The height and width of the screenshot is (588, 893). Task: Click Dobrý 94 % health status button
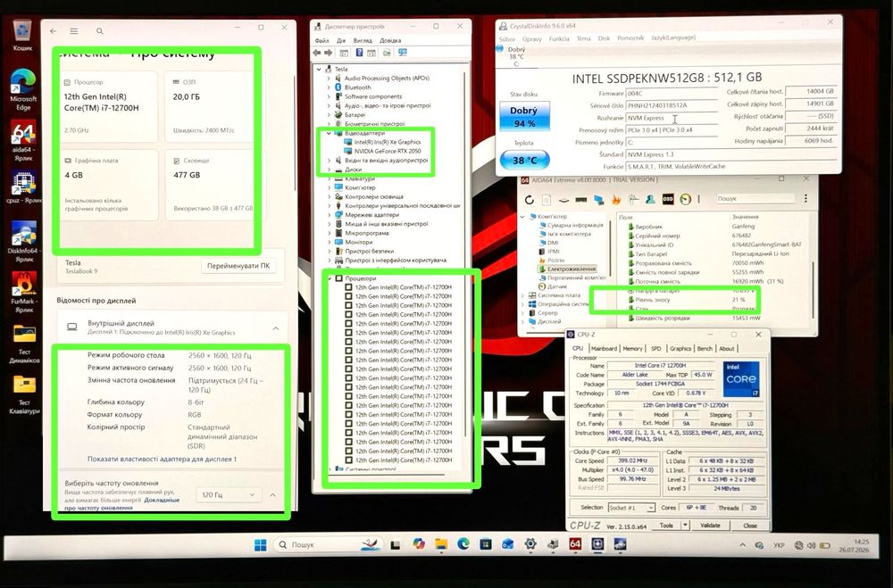click(524, 117)
